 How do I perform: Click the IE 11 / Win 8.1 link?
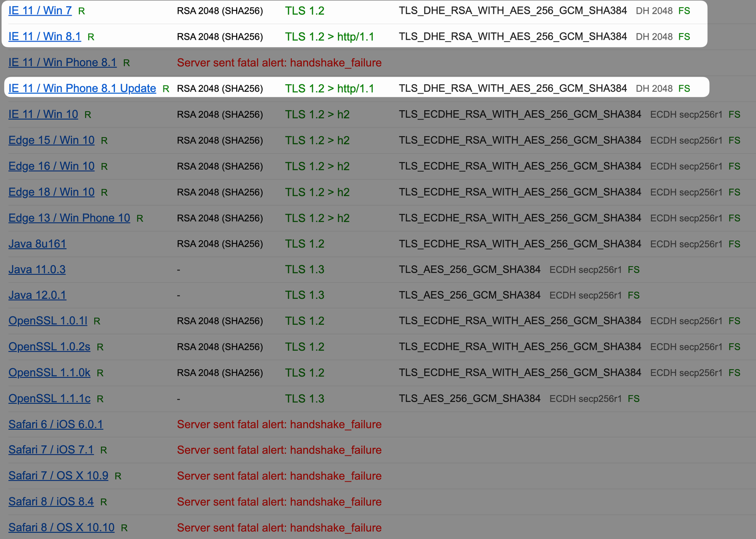pyautogui.click(x=44, y=36)
